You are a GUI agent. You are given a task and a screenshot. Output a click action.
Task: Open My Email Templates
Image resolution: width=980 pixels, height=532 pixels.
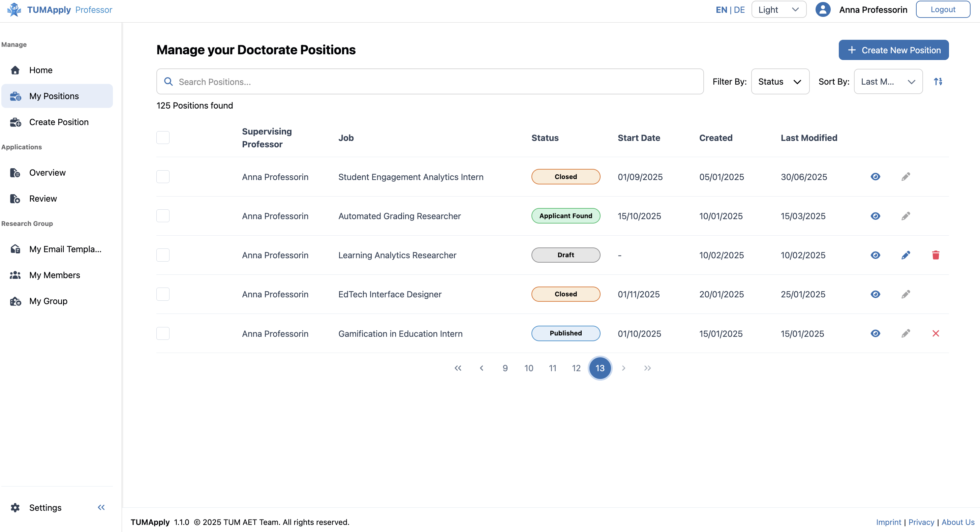point(65,249)
